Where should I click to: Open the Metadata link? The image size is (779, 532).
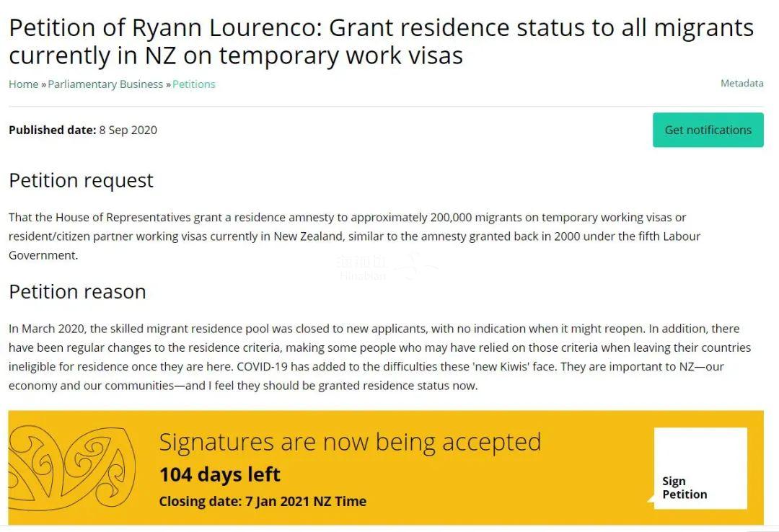tap(741, 83)
